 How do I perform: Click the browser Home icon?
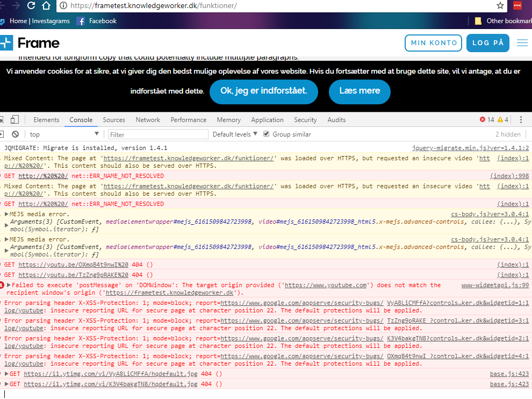coord(46,5)
